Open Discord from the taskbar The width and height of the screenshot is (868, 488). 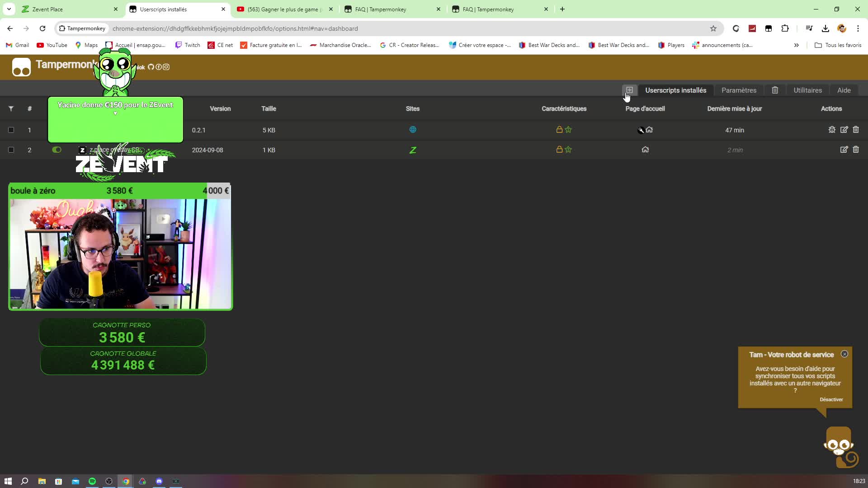click(x=159, y=481)
